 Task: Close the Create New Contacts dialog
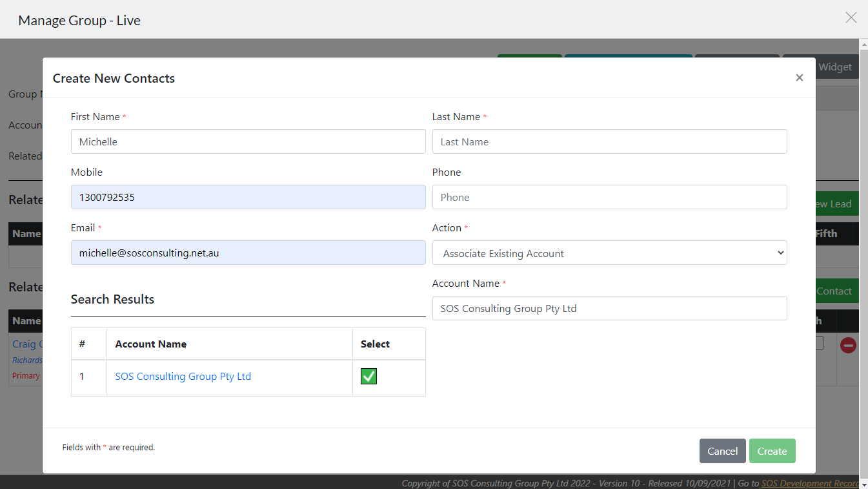[799, 78]
